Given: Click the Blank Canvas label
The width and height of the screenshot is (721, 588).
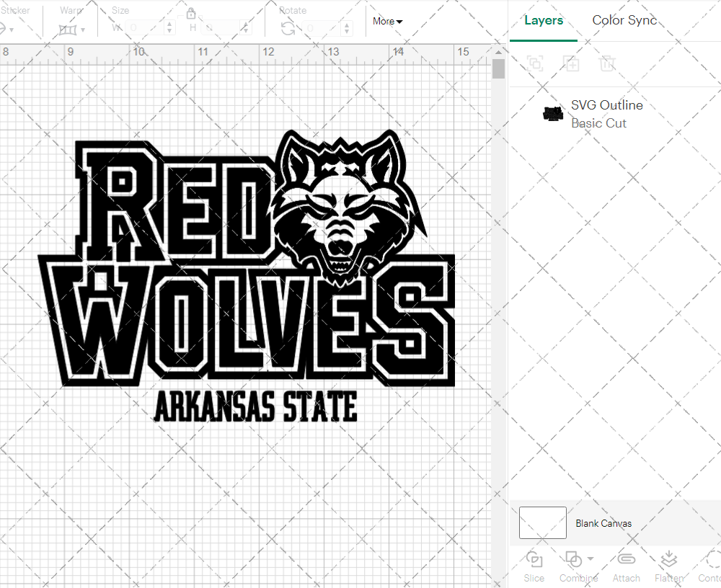Looking at the screenshot, I should [603, 523].
